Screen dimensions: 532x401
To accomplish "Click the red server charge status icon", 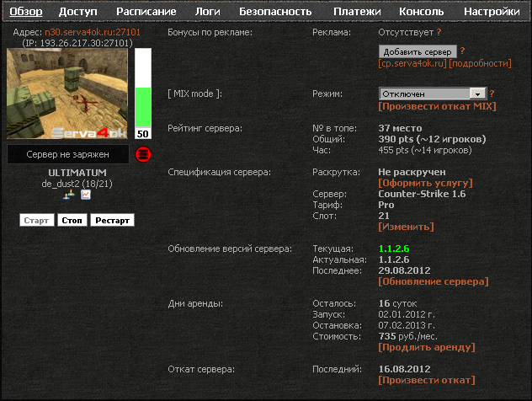I will [x=143, y=154].
